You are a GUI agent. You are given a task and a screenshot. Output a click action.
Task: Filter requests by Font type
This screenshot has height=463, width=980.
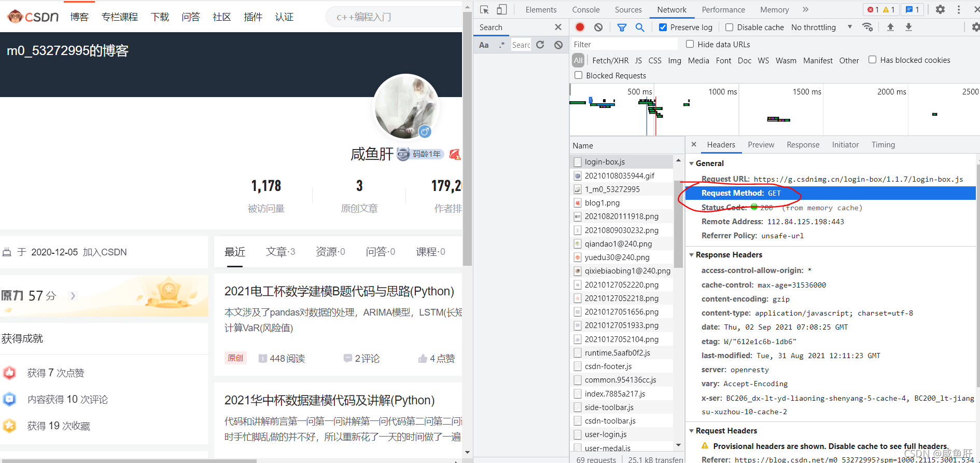(x=723, y=61)
